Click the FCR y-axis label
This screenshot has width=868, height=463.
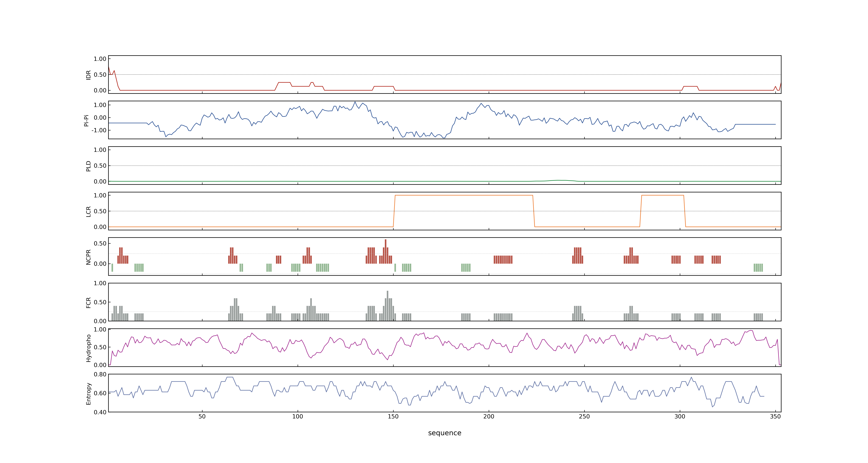(x=88, y=302)
